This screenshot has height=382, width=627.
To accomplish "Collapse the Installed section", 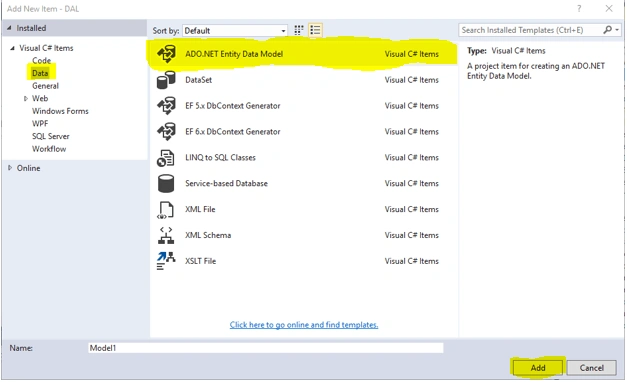I will (x=9, y=28).
